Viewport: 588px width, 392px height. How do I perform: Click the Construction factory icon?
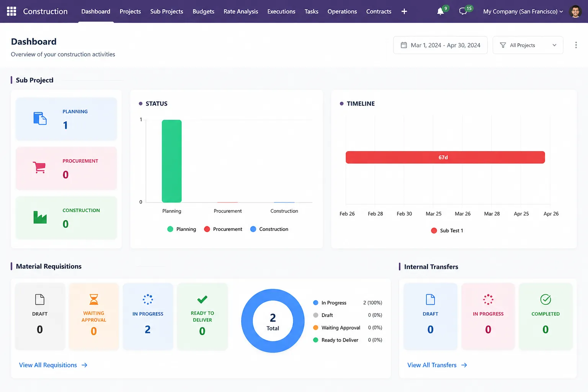(x=40, y=217)
